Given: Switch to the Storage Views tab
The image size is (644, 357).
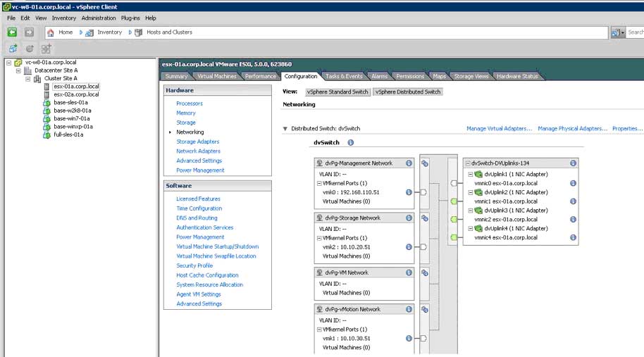Looking at the screenshot, I should click(x=471, y=76).
